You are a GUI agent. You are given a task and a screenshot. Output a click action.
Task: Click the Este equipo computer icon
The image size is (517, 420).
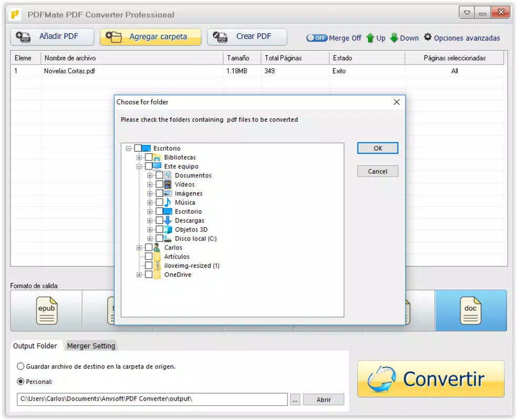tap(157, 166)
